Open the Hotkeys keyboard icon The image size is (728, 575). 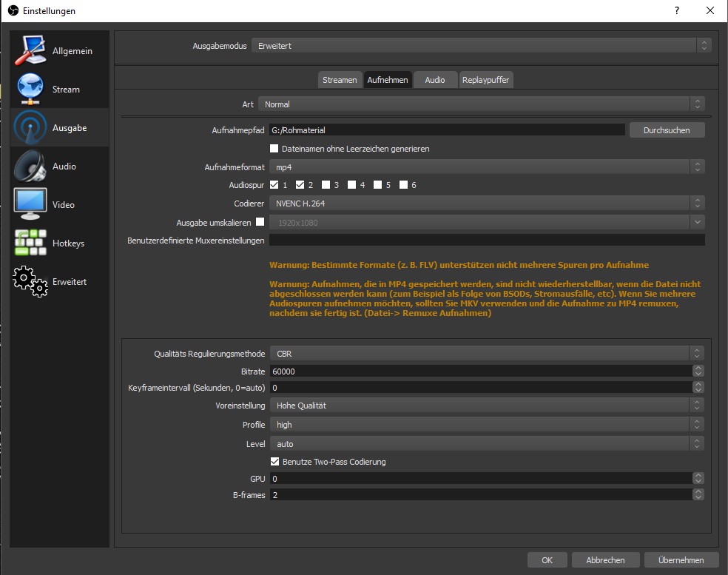click(30, 243)
